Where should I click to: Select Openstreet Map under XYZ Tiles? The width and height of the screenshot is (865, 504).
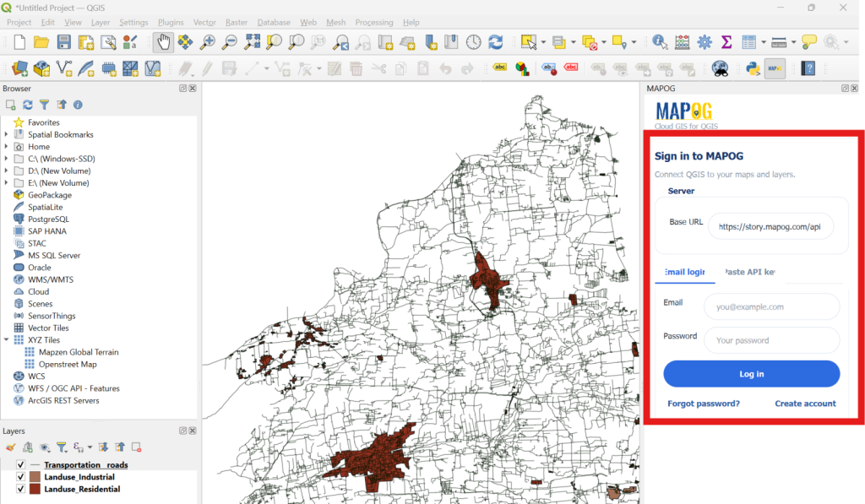68,365
